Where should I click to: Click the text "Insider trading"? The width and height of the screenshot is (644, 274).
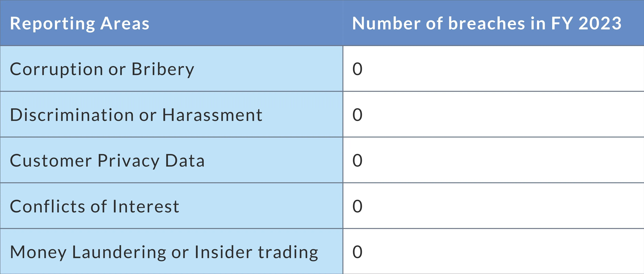click(256, 252)
